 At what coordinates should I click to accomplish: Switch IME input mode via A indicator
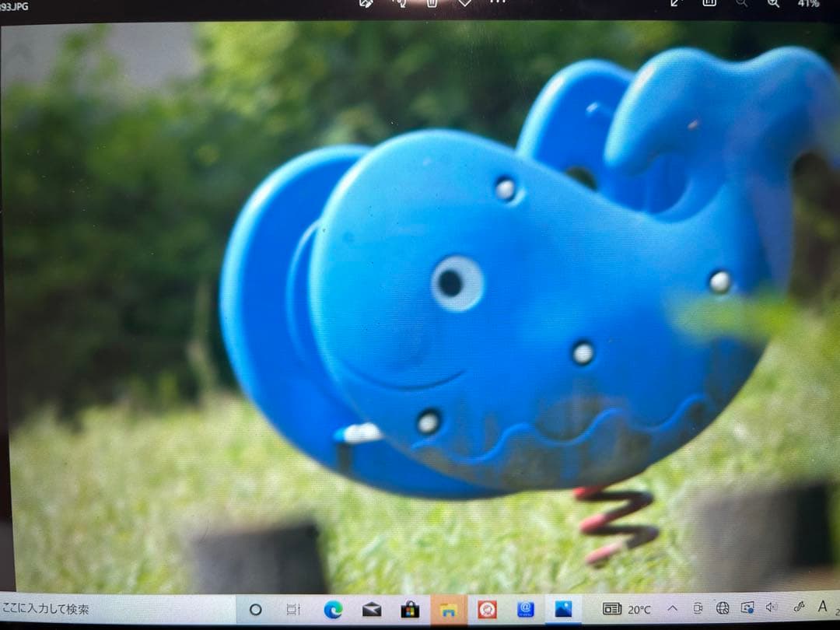tap(822, 606)
